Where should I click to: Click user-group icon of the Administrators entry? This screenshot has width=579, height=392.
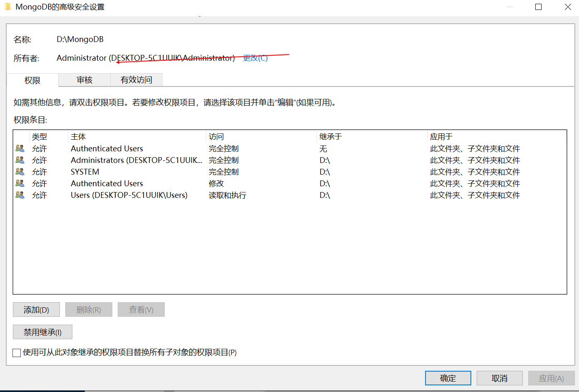[20, 160]
